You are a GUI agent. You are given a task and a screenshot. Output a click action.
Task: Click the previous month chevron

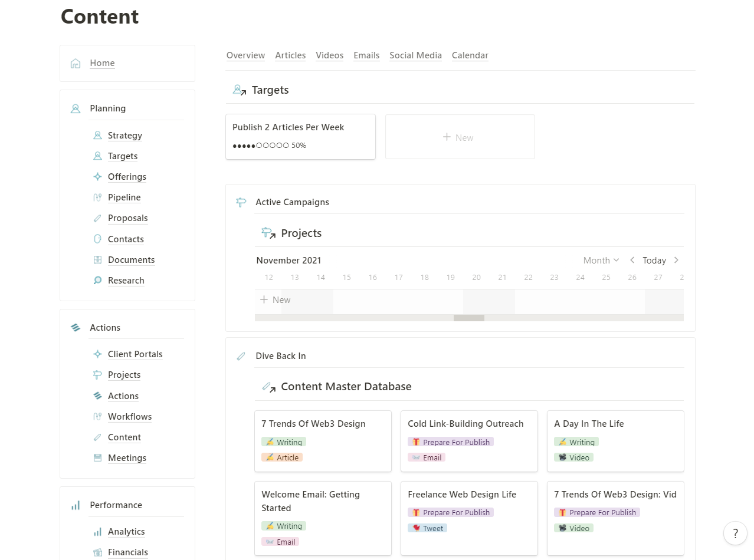(x=631, y=260)
